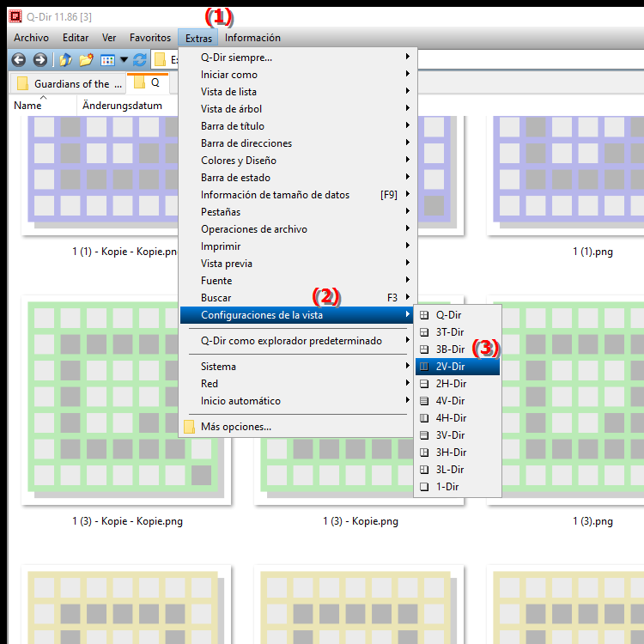
Task: Open the Información menu
Action: 252,38
